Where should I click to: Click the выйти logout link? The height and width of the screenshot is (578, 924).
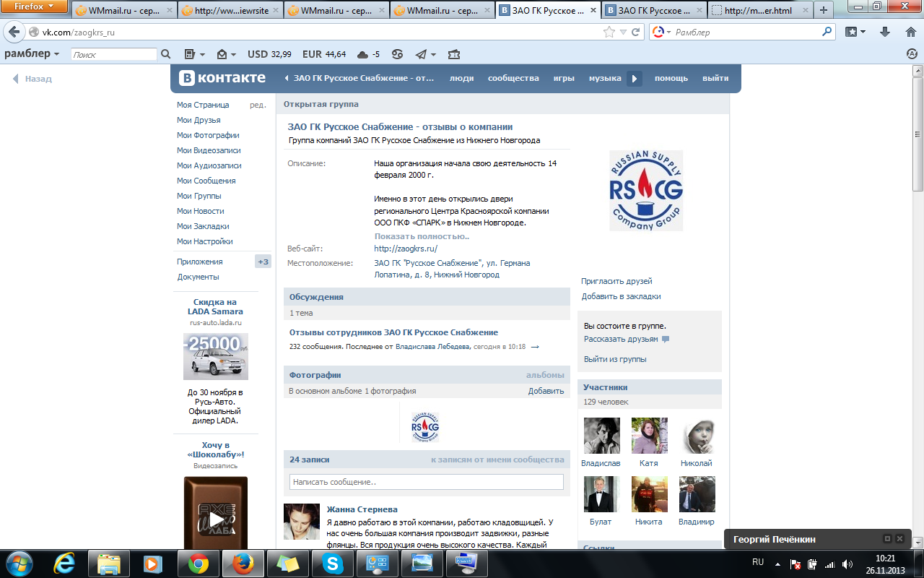tap(715, 78)
